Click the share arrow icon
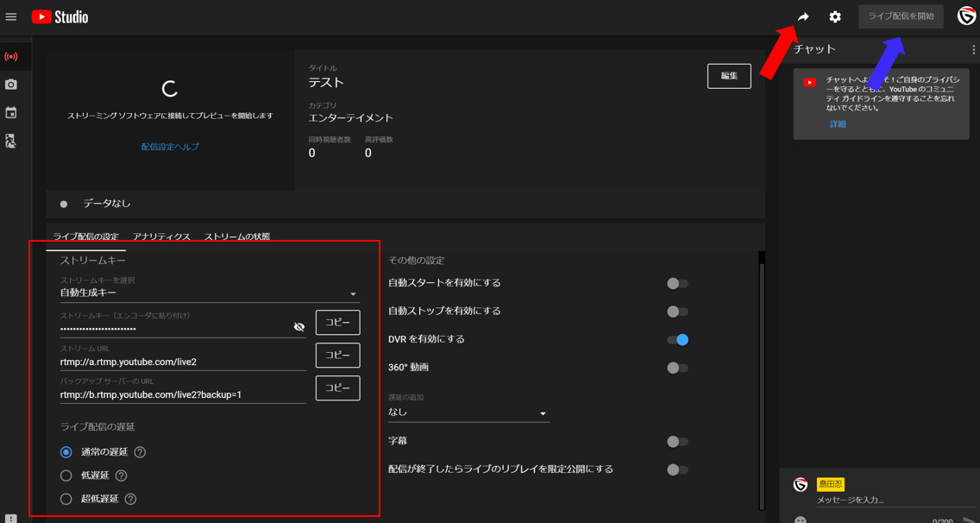Viewport: 980px width, 523px height. point(803,17)
